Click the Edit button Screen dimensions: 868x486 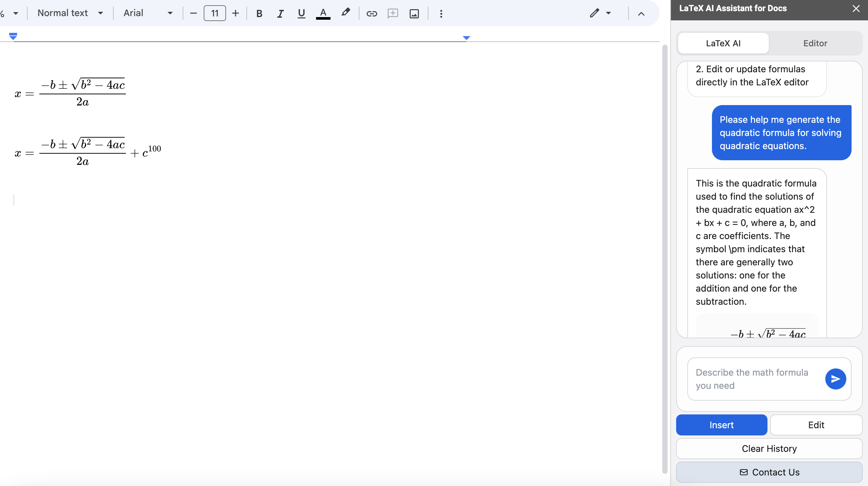815,425
